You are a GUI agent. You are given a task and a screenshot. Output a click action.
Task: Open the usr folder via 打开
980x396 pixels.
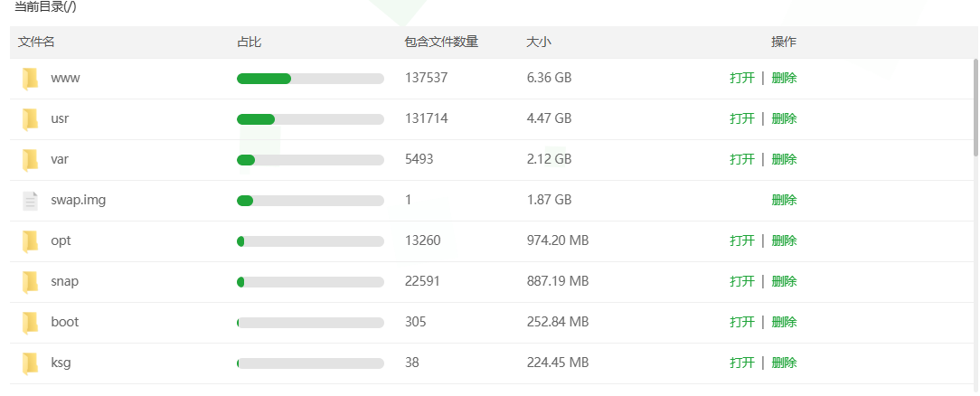(742, 118)
